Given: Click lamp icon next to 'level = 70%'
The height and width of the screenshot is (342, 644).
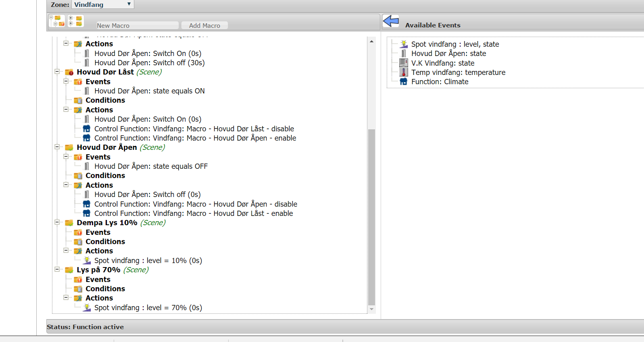Looking at the screenshot, I should point(87,308).
